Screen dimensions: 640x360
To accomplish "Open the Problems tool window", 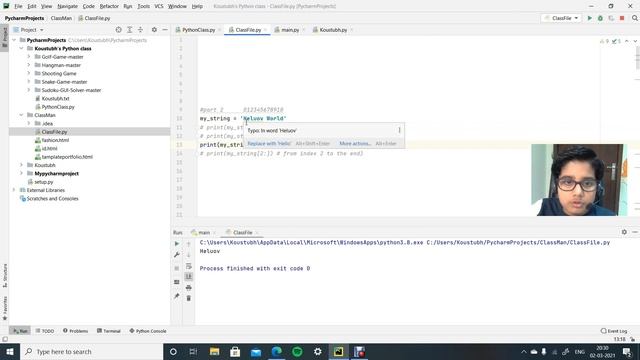I will pyautogui.click(x=76, y=331).
